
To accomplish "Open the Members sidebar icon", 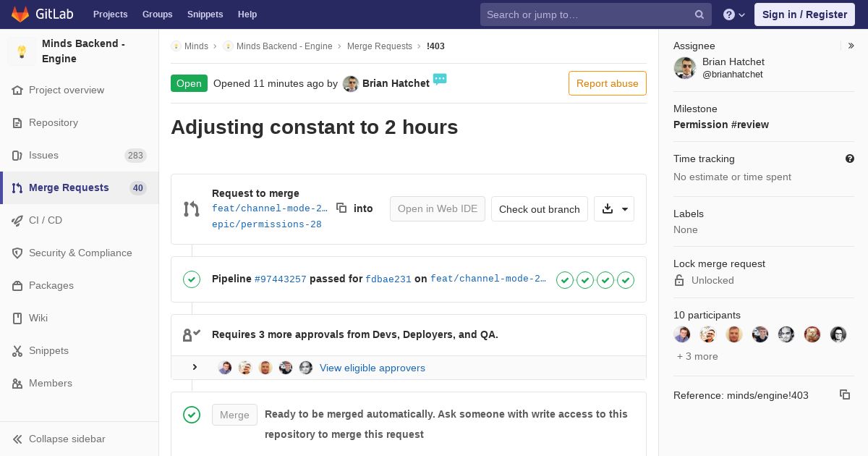I will (x=17, y=384).
